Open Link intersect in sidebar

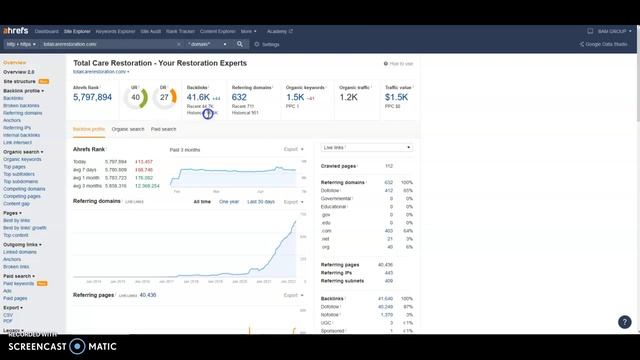pos(17,142)
